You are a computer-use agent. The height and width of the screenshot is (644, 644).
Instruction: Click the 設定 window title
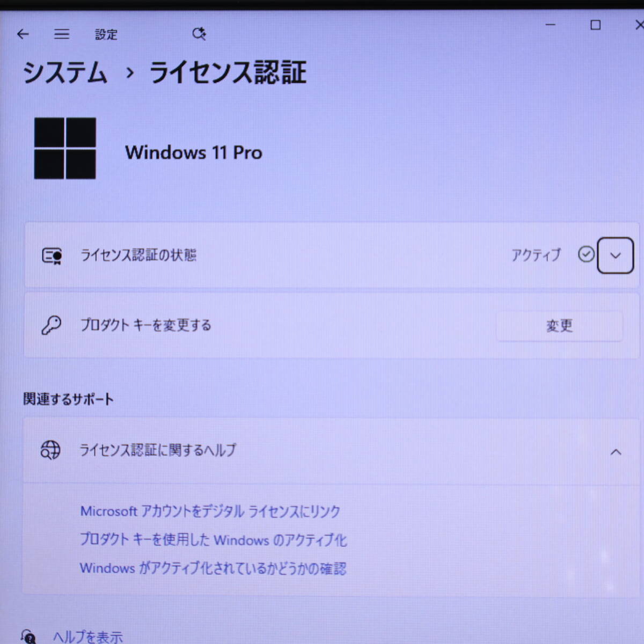(x=106, y=35)
